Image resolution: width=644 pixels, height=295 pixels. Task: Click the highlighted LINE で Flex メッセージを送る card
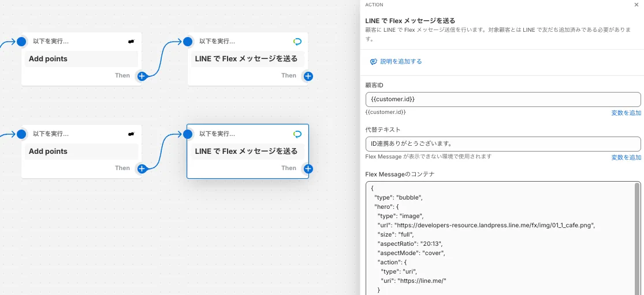click(248, 152)
